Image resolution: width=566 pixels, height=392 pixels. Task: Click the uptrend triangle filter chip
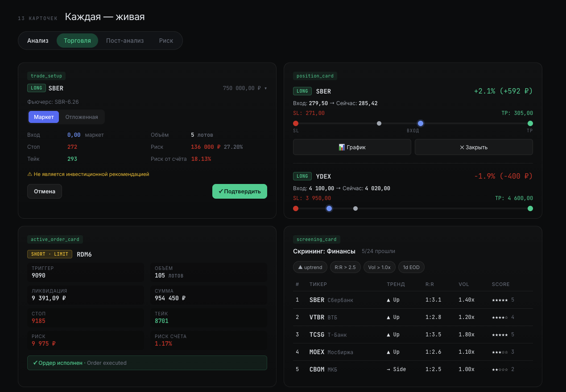pos(310,267)
